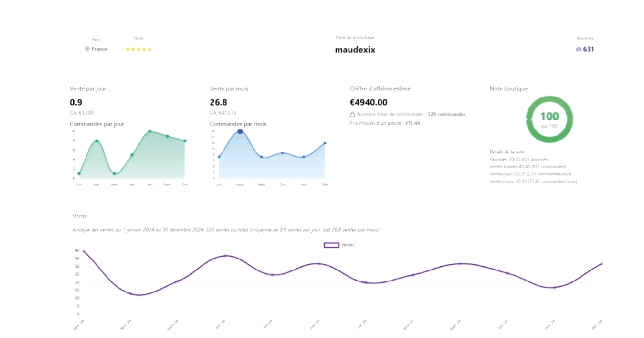Click the green 100 score ring
This screenshot has height=338, width=644.
coord(549,119)
